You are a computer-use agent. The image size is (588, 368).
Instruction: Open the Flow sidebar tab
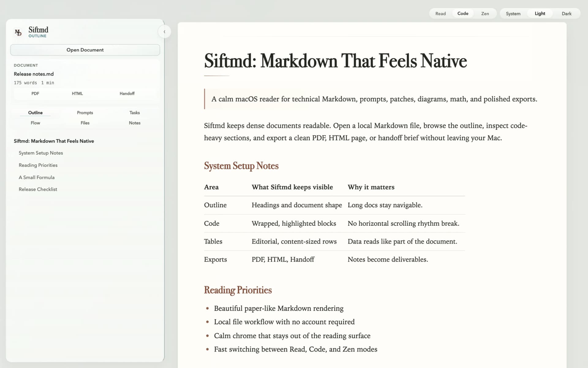35,123
